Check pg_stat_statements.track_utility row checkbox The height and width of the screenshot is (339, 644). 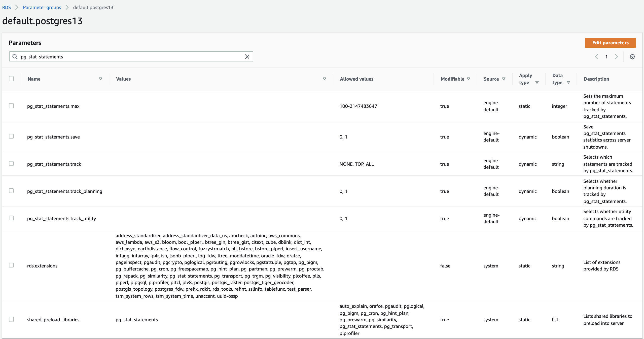tap(11, 218)
